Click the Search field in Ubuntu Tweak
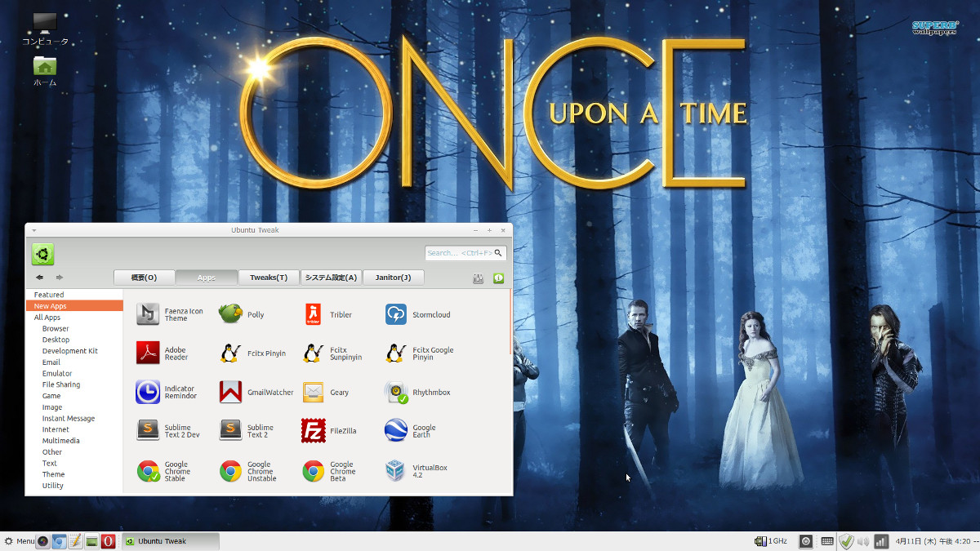This screenshot has height=551, width=980. [465, 253]
